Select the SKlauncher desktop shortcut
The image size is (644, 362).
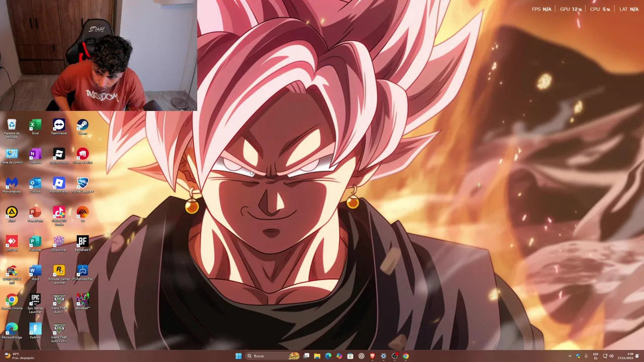[x=59, y=244]
